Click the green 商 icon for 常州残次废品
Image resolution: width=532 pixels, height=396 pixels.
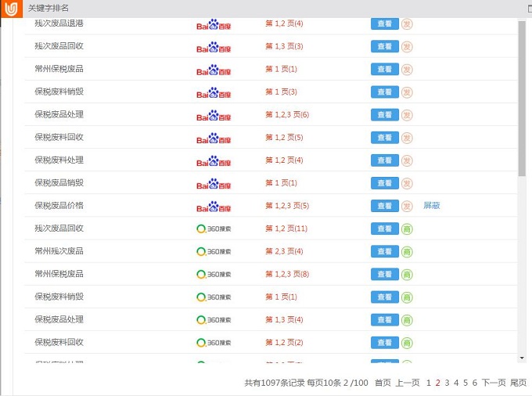pos(407,251)
